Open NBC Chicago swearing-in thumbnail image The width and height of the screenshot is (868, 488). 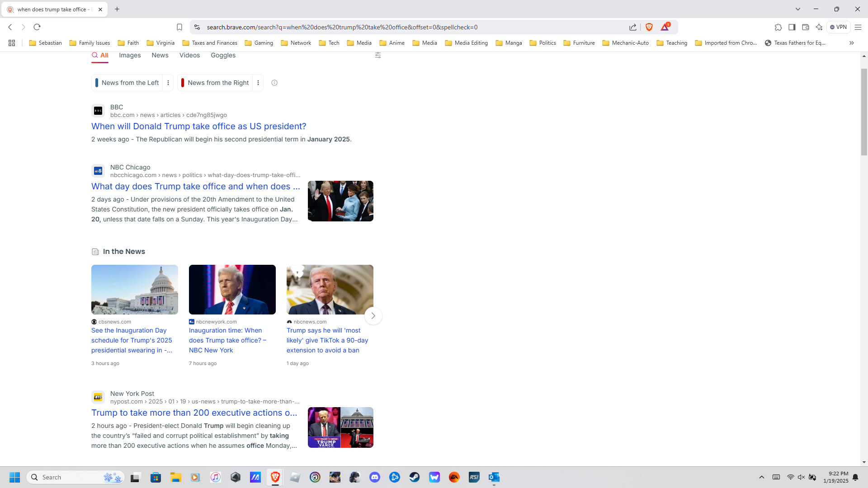(x=340, y=201)
